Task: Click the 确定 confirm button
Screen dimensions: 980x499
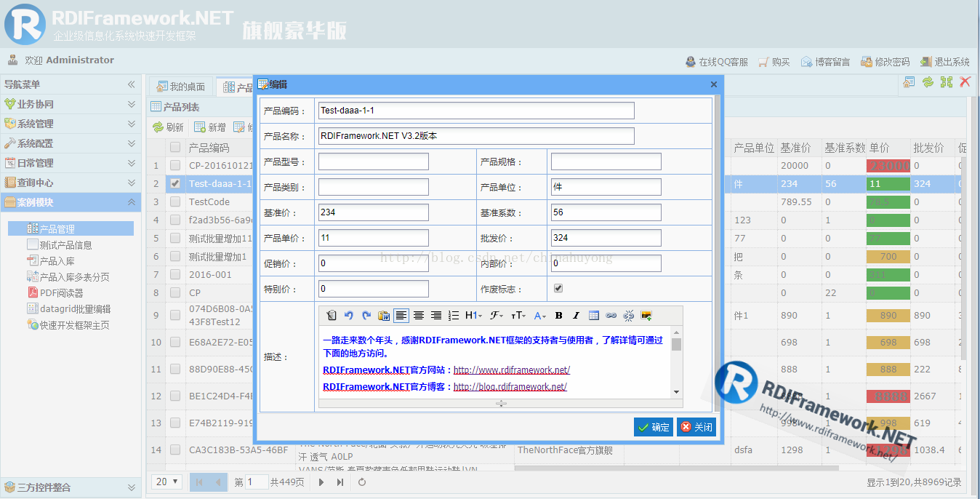Action: [x=654, y=427]
